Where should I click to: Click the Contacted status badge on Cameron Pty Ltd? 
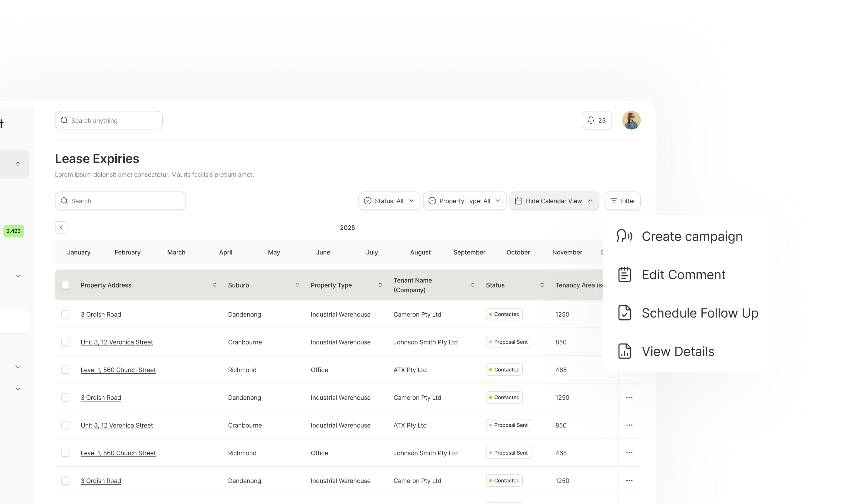tap(504, 314)
